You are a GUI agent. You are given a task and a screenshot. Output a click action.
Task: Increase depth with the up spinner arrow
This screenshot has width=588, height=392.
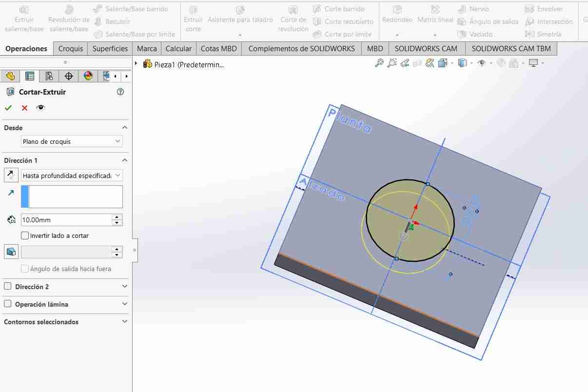(117, 217)
